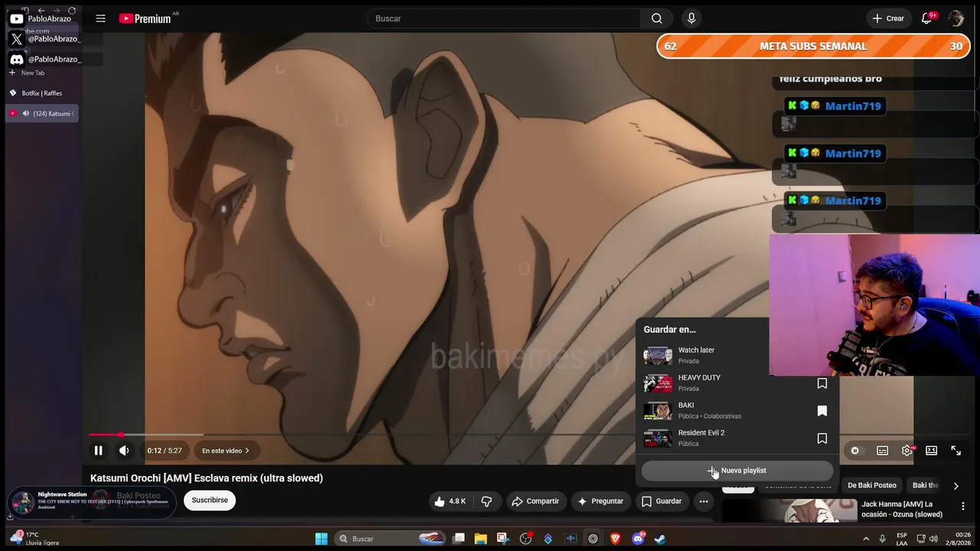Open the Windows Start menu
Image resolution: width=980 pixels, height=551 pixels.
point(322,539)
